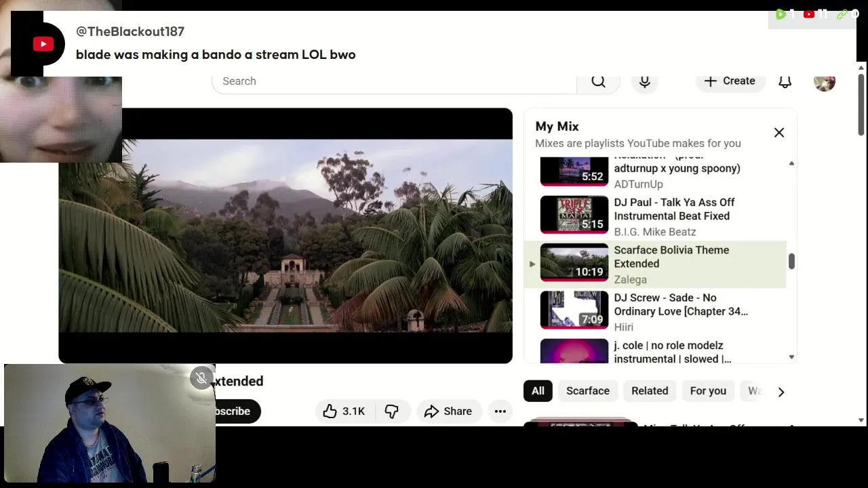Click channel name B.I.G. Mike Beatz
The image size is (868, 488).
[x=655, y=232]
